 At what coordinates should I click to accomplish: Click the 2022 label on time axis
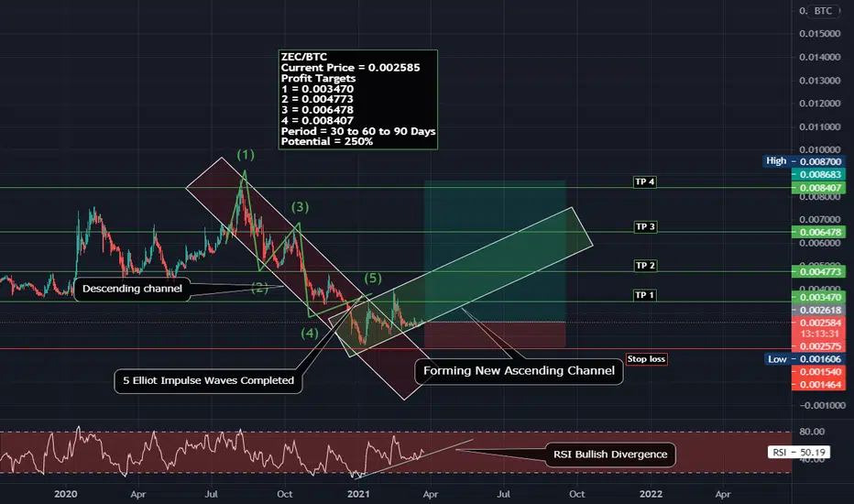tap(651, 494)
